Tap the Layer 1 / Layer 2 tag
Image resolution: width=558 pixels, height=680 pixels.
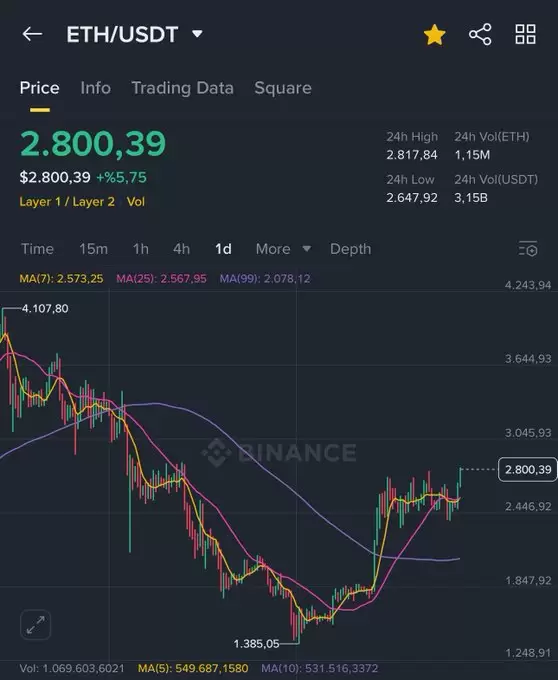tap(67, 202)
